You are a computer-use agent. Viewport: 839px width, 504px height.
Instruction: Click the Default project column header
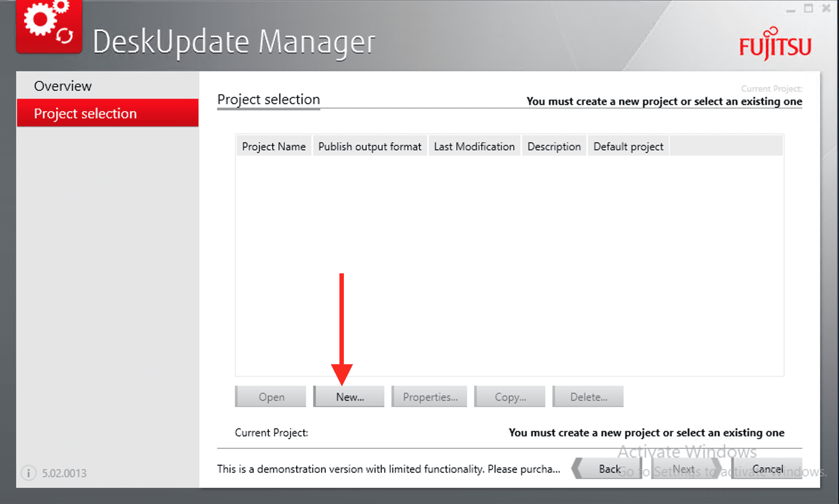click(628, 147)
